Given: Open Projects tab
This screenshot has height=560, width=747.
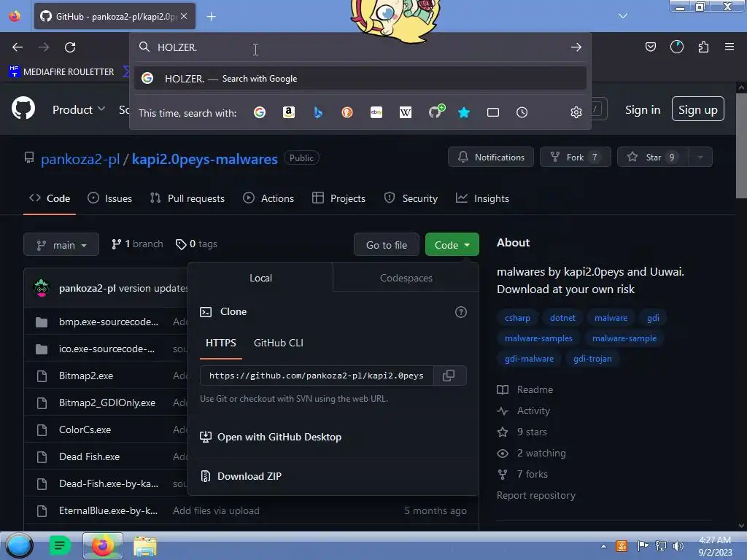Looking at the screenshot, I should (338, 198).
